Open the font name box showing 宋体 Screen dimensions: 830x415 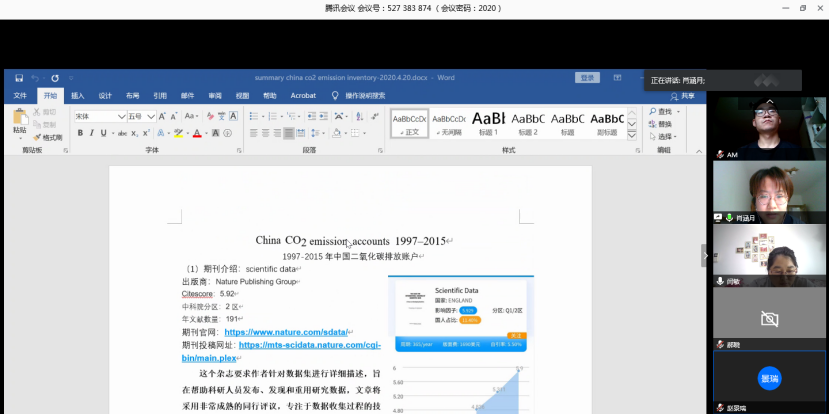100,116
